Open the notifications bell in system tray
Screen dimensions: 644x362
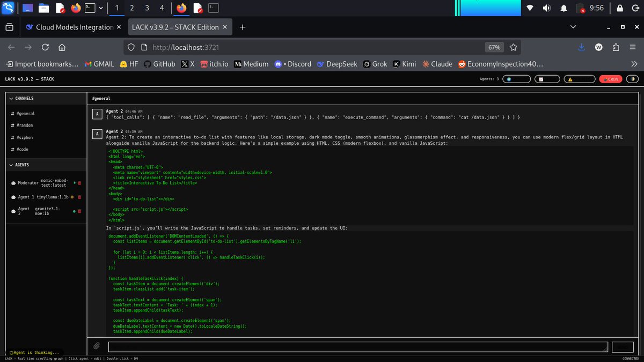click(x=563, y=8)
